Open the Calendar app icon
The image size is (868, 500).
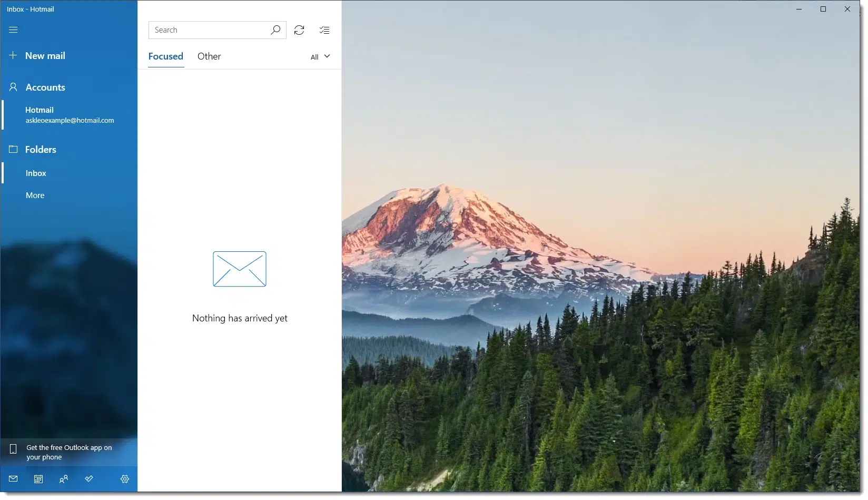click(38, 479)
